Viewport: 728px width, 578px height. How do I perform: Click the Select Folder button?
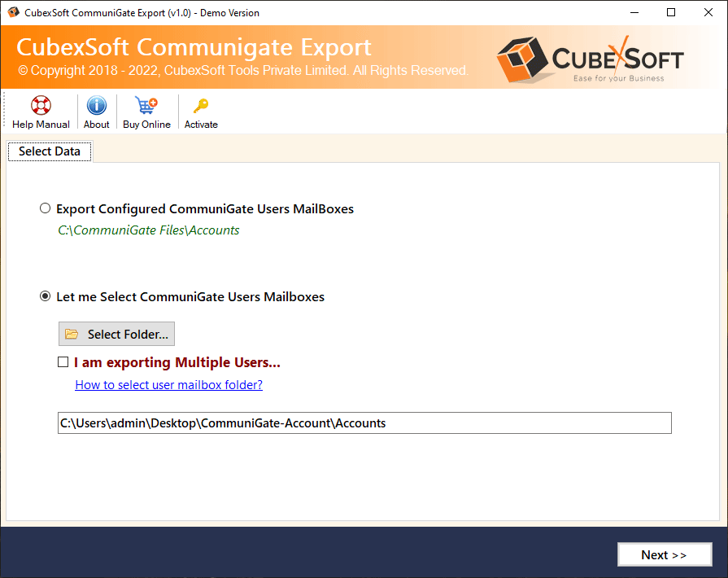(x=116, y=334)
